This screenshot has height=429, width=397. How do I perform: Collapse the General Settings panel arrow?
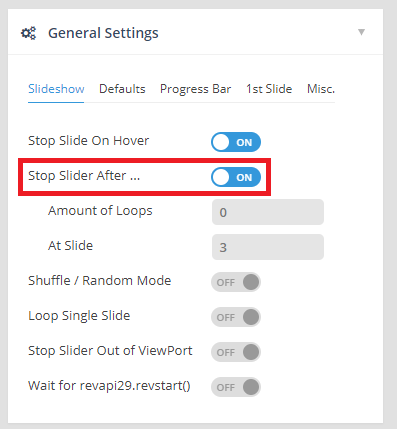(x=361, y=32)
